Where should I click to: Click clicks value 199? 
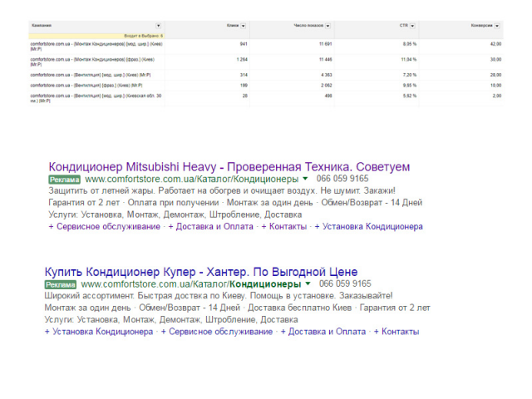tap(244, 86)
